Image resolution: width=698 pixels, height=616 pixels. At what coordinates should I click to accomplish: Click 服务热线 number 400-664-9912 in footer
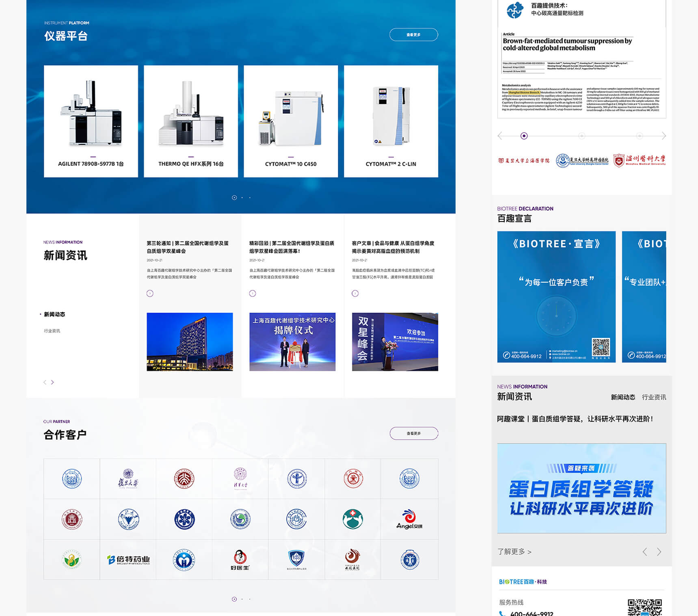532,613
